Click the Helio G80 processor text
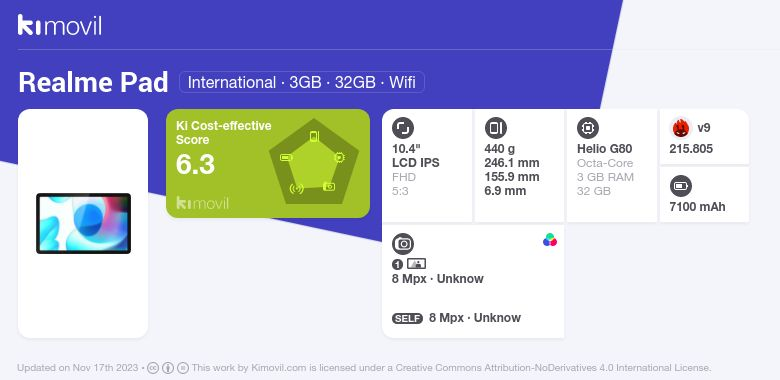This screenshot has height=380, width=780. tap(604, 149)
